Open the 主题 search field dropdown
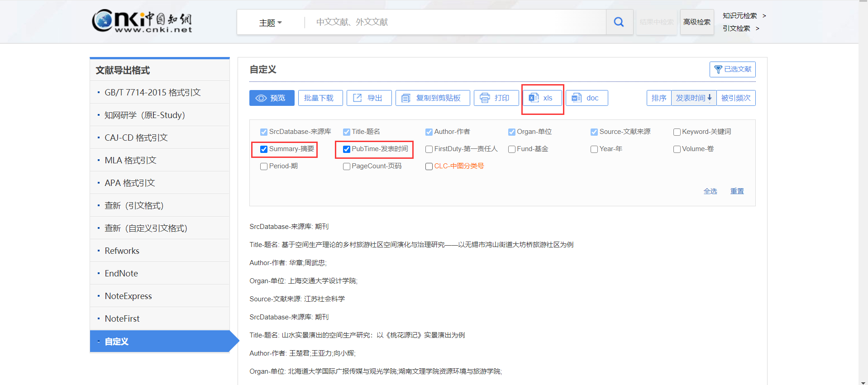Viewport: 868px width, 385px height. [x=270, y=23]
